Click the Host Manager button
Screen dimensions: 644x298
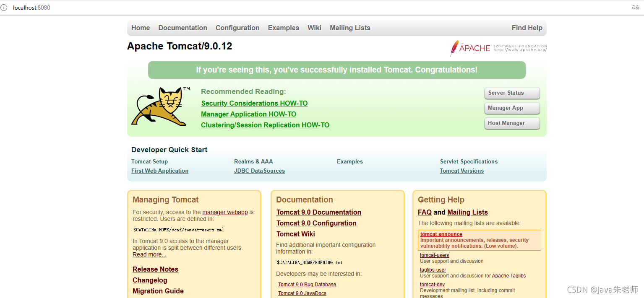pos(512,123)
